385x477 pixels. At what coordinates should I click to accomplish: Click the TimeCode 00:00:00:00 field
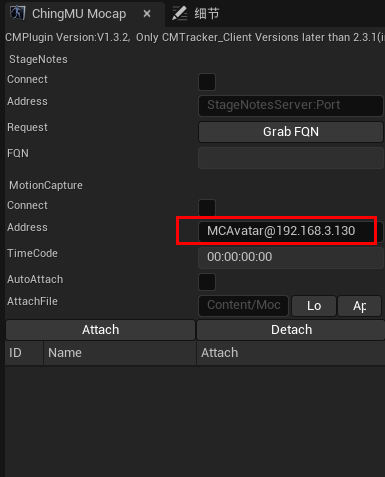tap(291, 257)
